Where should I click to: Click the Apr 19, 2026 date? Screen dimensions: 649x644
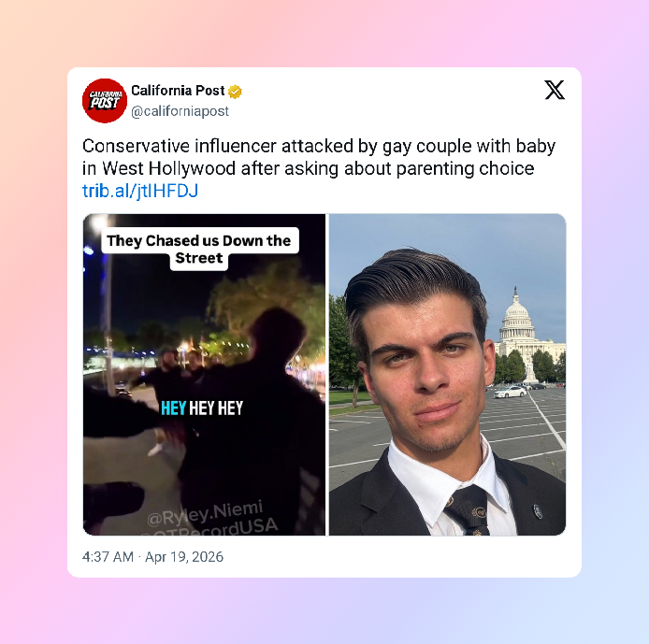184,557
